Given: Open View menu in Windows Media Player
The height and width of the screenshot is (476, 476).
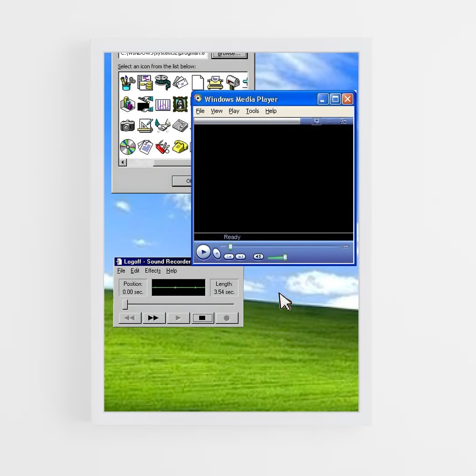Looking at the screenshot, I should (217, 111).
